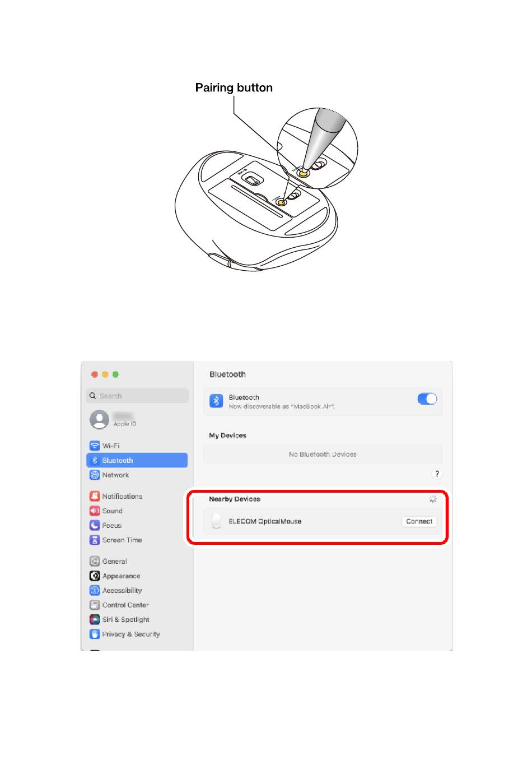Select General in the sidebar
Screen dimensions: 532x778
point(137,561)
